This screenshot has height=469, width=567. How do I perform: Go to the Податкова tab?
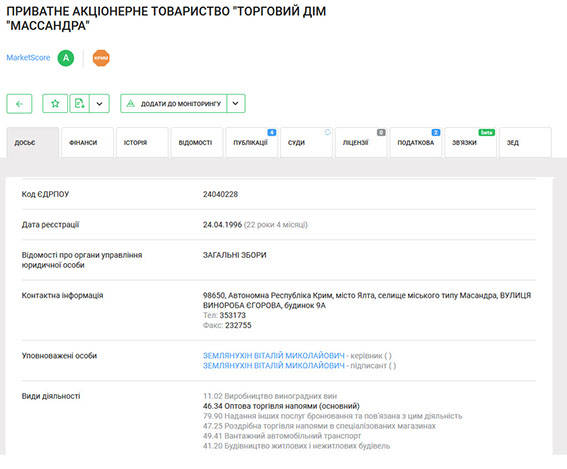(x=416, y=142)
